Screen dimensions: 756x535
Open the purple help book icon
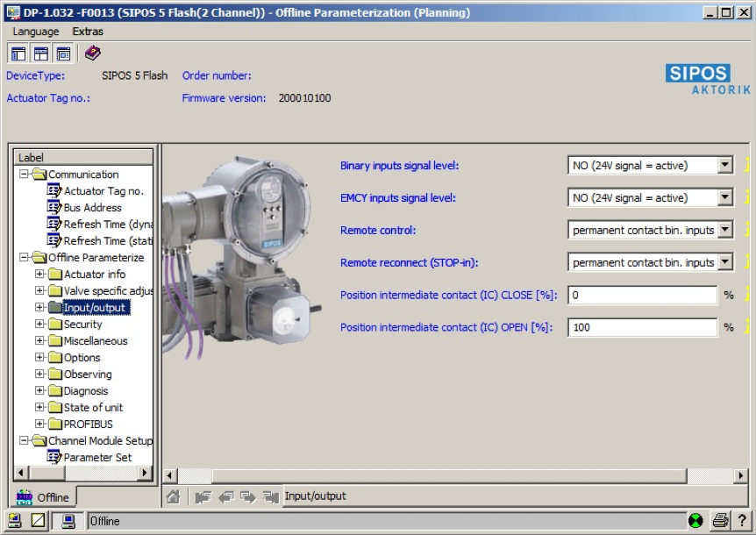pos(93,53)
